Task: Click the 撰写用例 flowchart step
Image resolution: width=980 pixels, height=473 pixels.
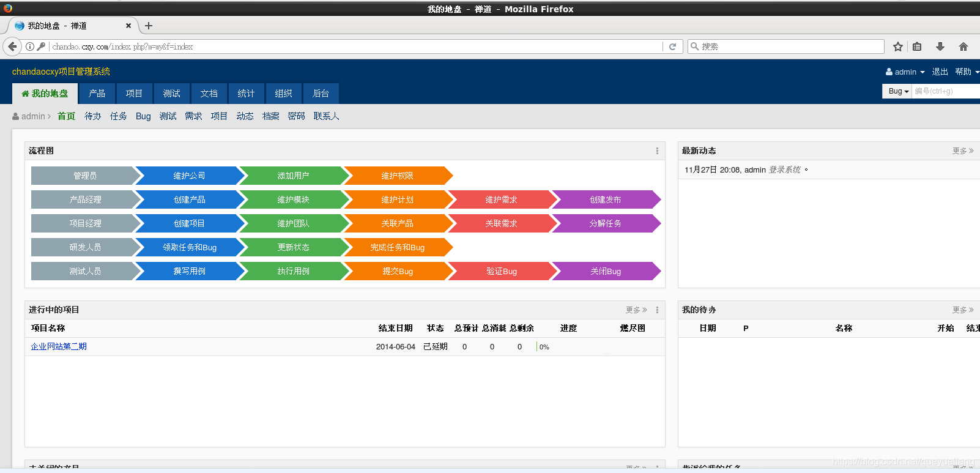Action: point(190,271)
